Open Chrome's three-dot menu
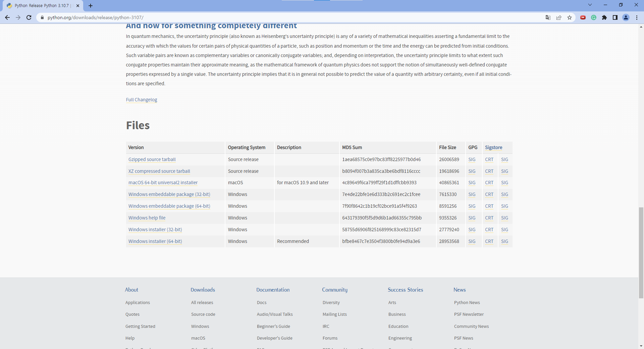Viewport: 644px width, 349px height. [x=637, y=17]
